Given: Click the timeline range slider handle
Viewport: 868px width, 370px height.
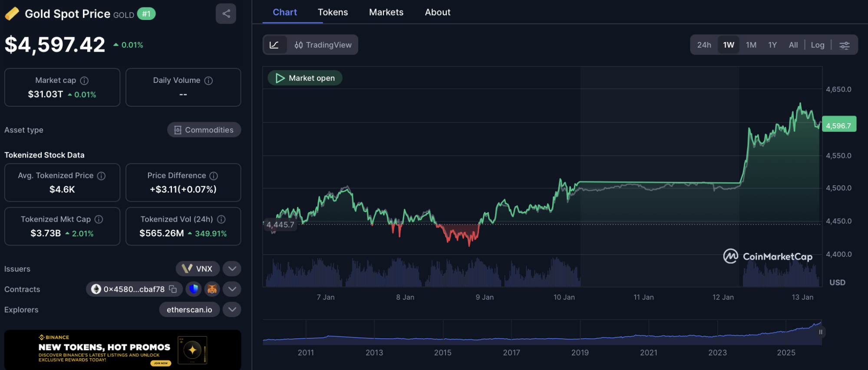Looking at the screenshot, I should pyautogui.click(x=820, y=332).
